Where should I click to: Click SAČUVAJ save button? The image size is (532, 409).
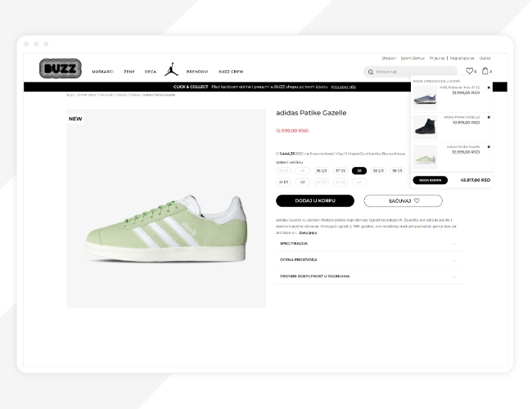(x=403, y=200)
